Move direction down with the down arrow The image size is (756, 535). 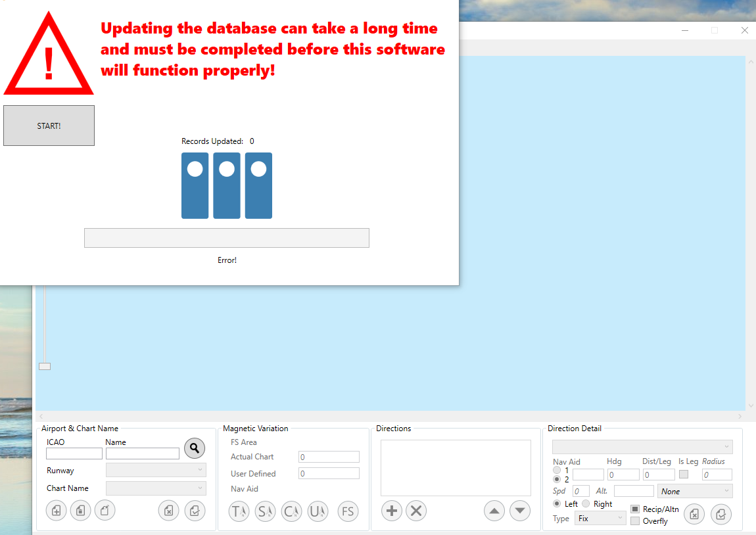(520, 511)
